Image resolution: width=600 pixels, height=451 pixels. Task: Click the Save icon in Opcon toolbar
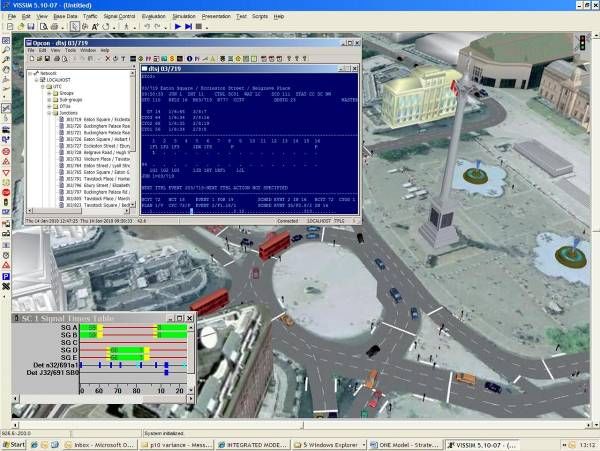click(47, 59)
